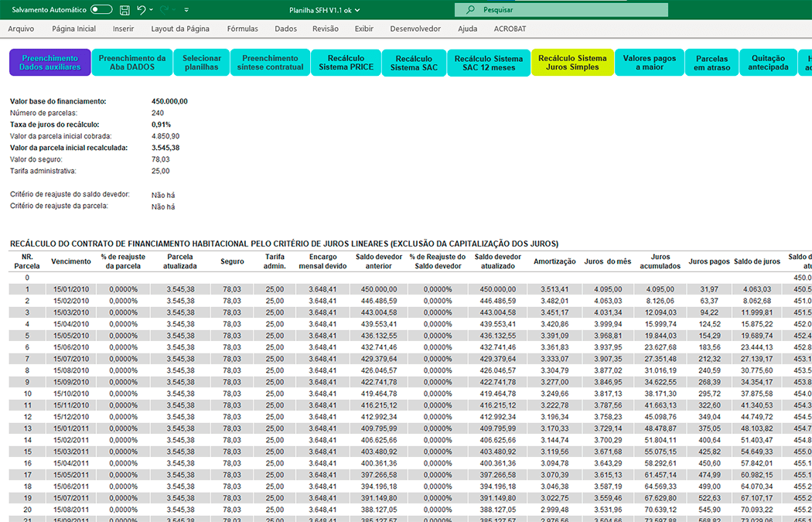Image resolution: width=812 pixels, height=522 pixels.
Task: Select the recálculo title heading text
Action: (285, 244)
